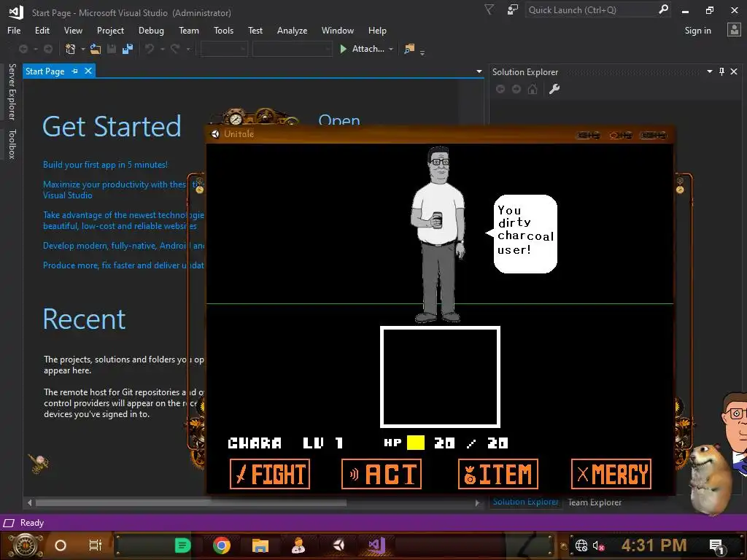
Task: Open the Solution Configurations combo box
Action: tap(224, 49)
